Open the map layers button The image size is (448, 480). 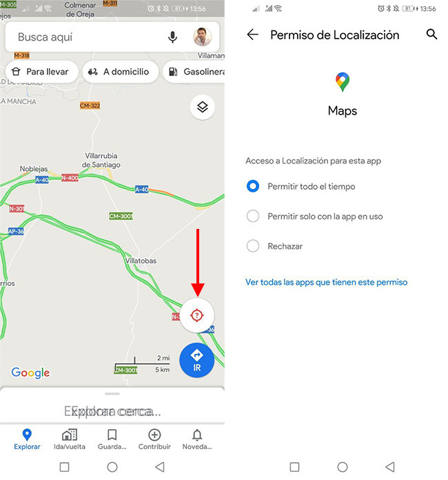[202, 107]
